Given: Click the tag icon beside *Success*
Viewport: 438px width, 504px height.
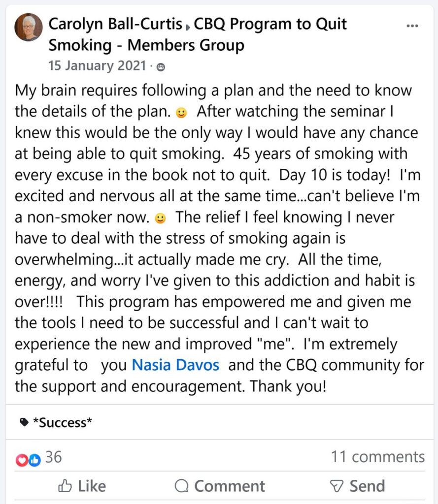Looking at the screenshot, I should tap(24, 422).
